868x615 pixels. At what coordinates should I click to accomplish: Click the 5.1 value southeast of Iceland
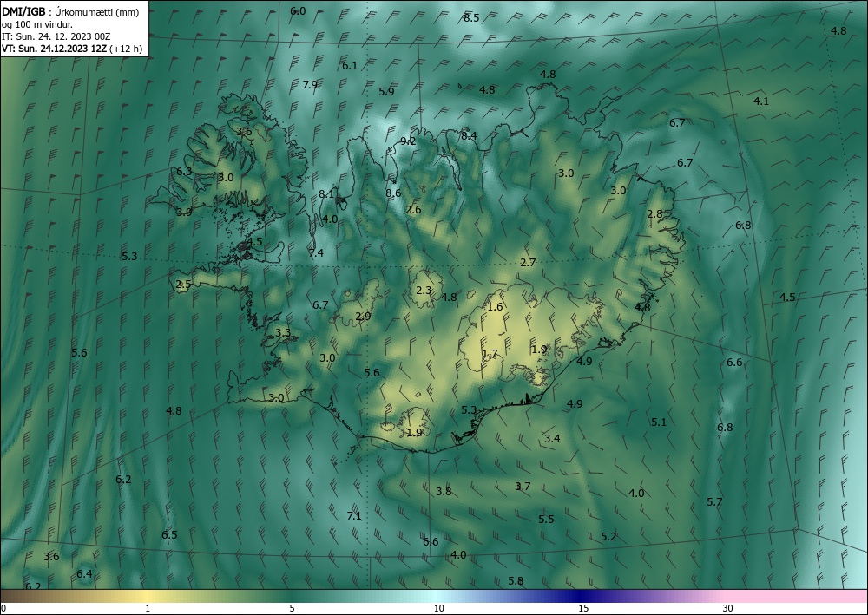659,422
